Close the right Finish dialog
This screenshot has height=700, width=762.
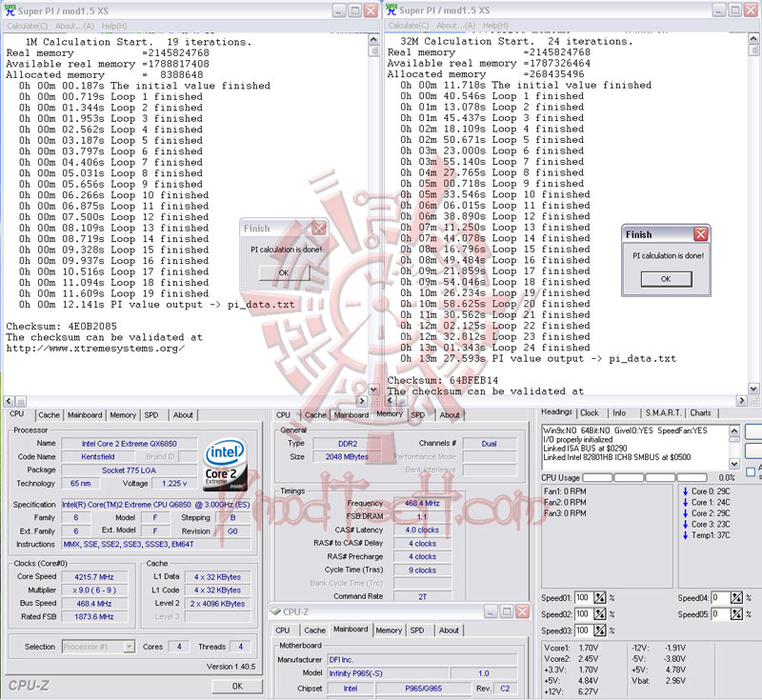(x=700, y=234)
